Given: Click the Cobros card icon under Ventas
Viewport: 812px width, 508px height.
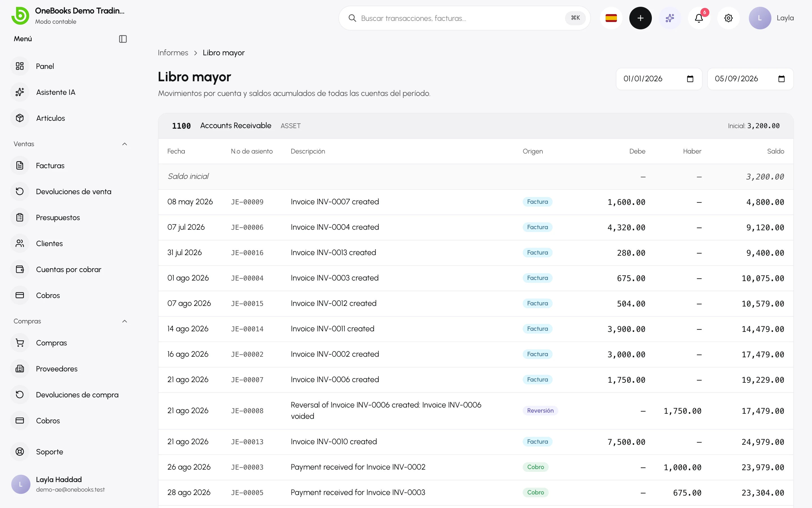Looking at the screenshot, I should click(20, 295).
